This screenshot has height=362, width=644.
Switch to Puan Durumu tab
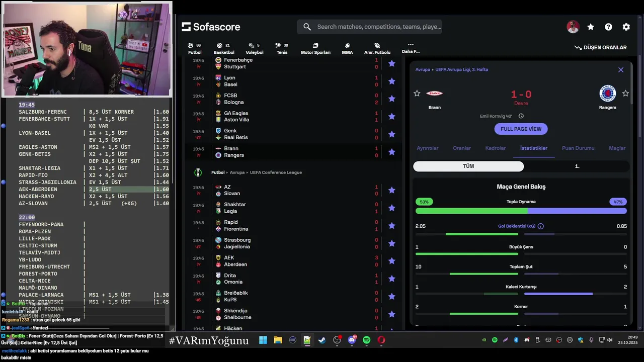578,148
